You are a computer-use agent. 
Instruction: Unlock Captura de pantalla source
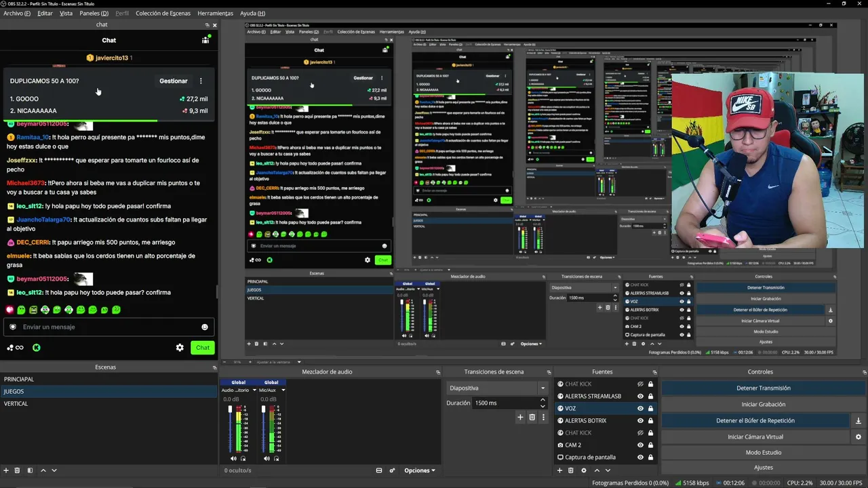click(650, 457)
